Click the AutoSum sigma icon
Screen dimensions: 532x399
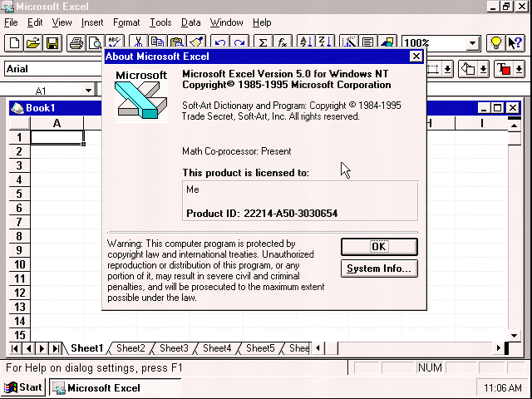click(x=263, y=42)
